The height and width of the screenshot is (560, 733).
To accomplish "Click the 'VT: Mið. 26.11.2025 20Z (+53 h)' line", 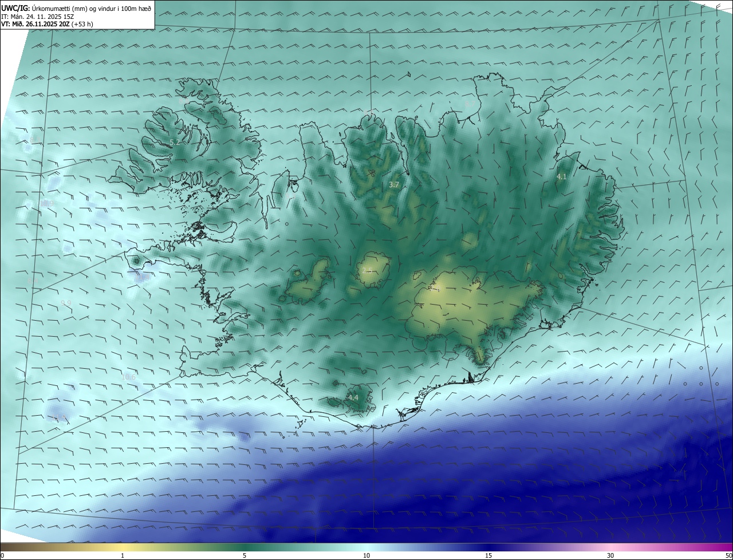I will [x=47, y=24].
